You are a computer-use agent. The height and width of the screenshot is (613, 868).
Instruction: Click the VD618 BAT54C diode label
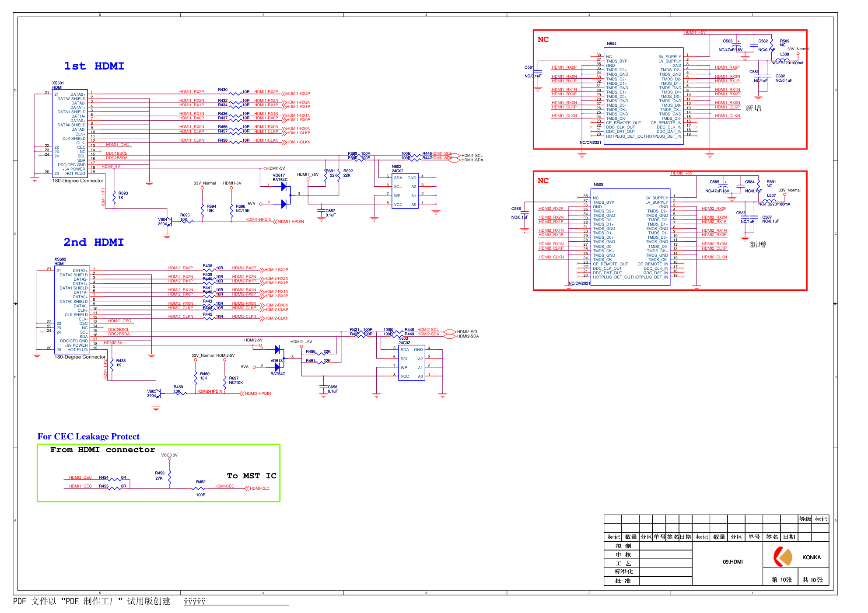(x=277, y=367)
